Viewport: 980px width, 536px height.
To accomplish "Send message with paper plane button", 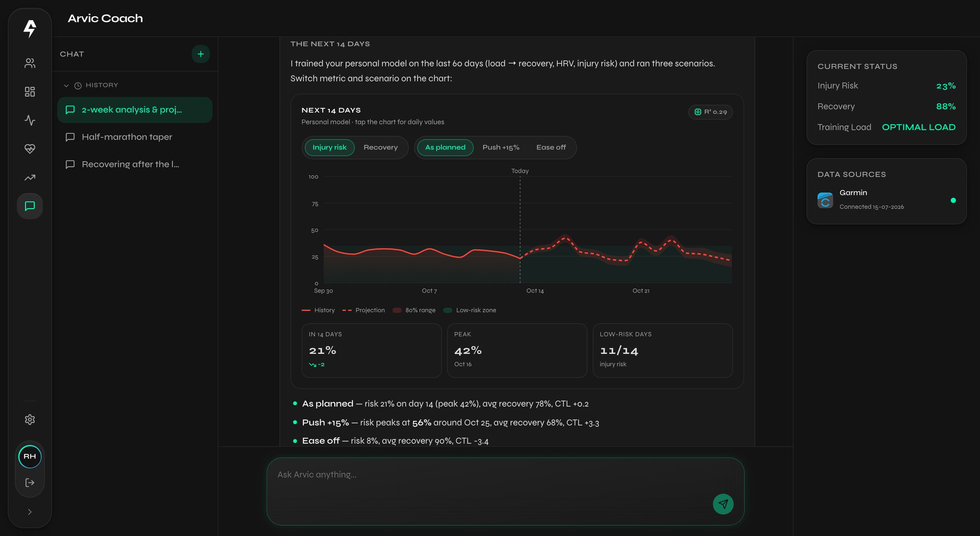I will tap(723, 504).
